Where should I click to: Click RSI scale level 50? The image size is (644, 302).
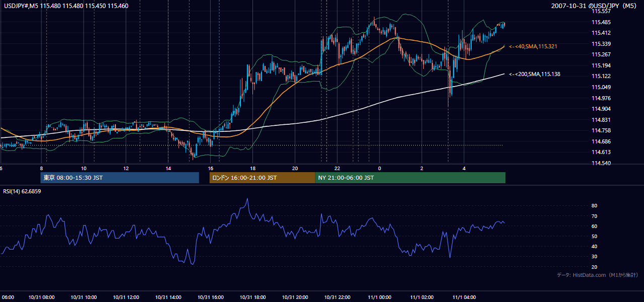click(594, 236)
